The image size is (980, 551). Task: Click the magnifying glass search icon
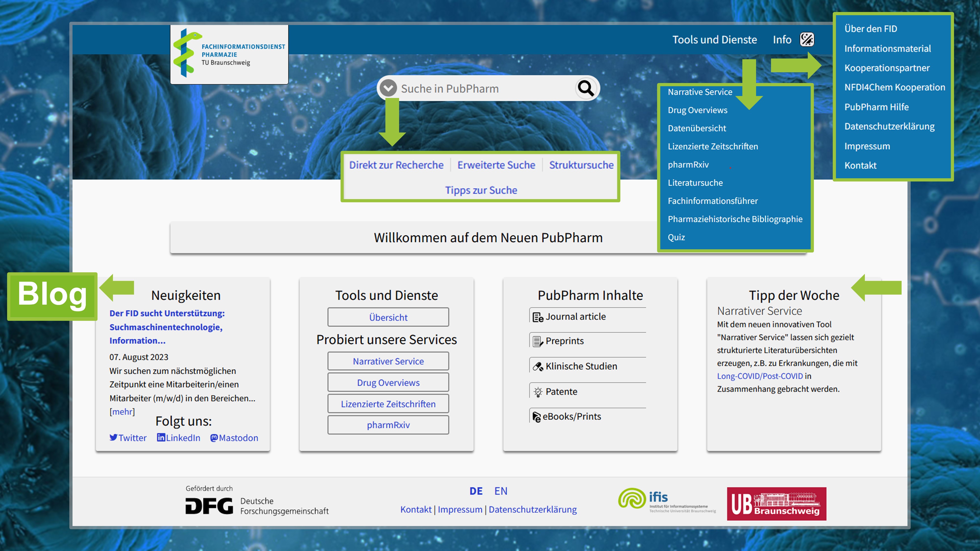point(586,89)
